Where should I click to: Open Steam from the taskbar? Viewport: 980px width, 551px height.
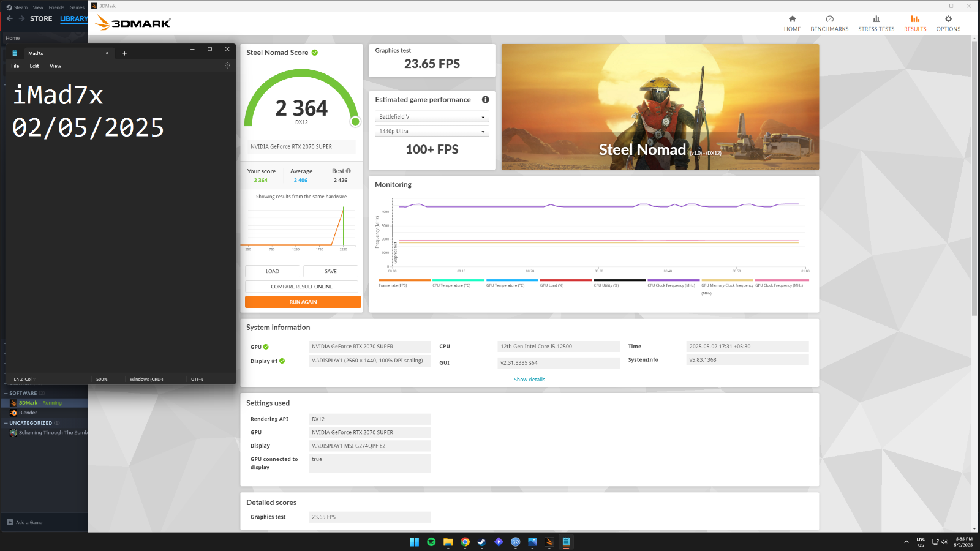click(482, 542)
